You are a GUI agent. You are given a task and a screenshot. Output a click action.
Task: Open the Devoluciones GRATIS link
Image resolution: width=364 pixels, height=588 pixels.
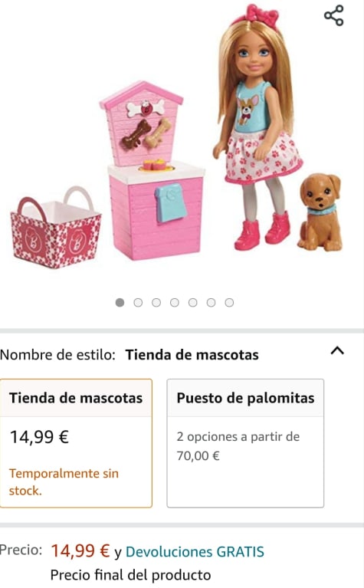(195, 552)
